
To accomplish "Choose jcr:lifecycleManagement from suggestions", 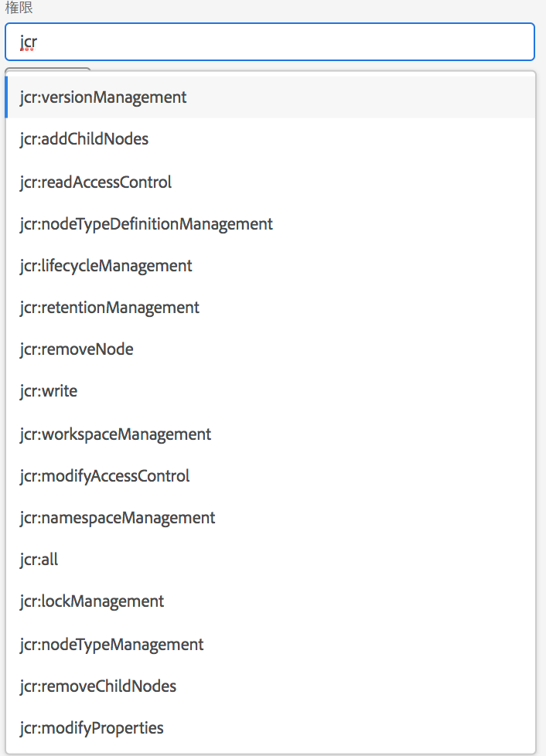I will pos(106,266).
